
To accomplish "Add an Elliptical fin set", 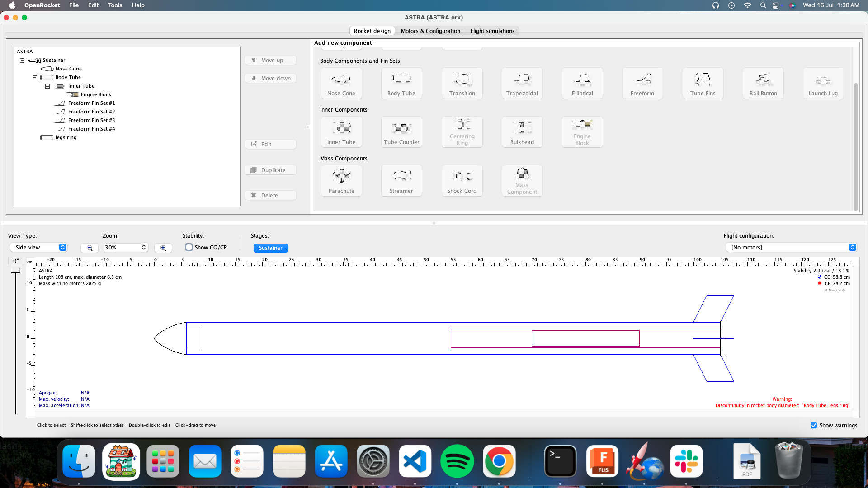I will coord(582,84).
